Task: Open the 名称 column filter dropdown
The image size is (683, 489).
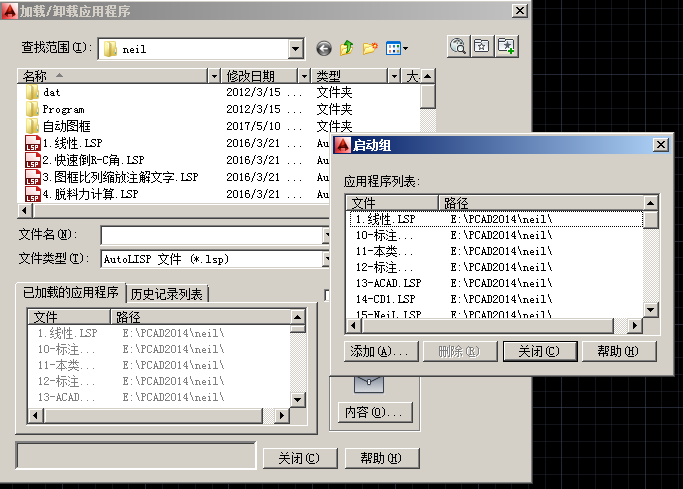Action: (214, 77)
